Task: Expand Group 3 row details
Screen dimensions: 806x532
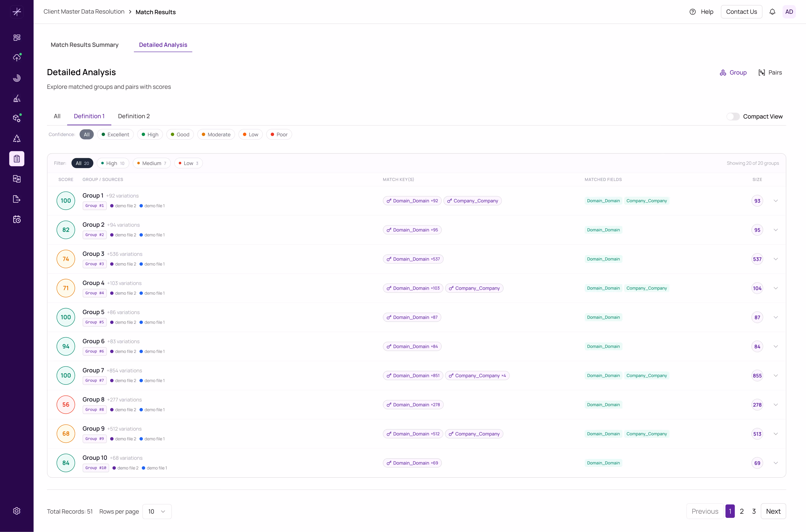Action: [776, 259]
